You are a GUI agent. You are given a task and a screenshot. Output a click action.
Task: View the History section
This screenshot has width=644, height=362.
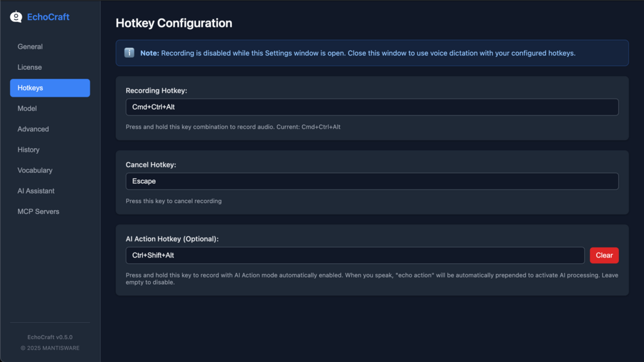coord(28,150)
